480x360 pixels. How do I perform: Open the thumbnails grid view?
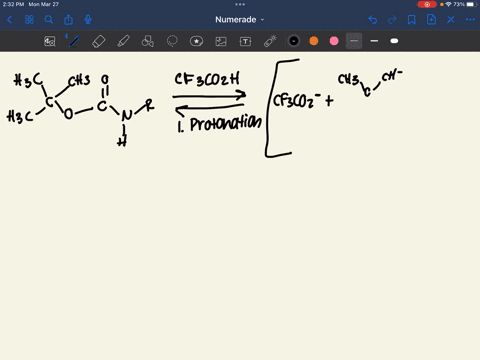tap(29, 20)
